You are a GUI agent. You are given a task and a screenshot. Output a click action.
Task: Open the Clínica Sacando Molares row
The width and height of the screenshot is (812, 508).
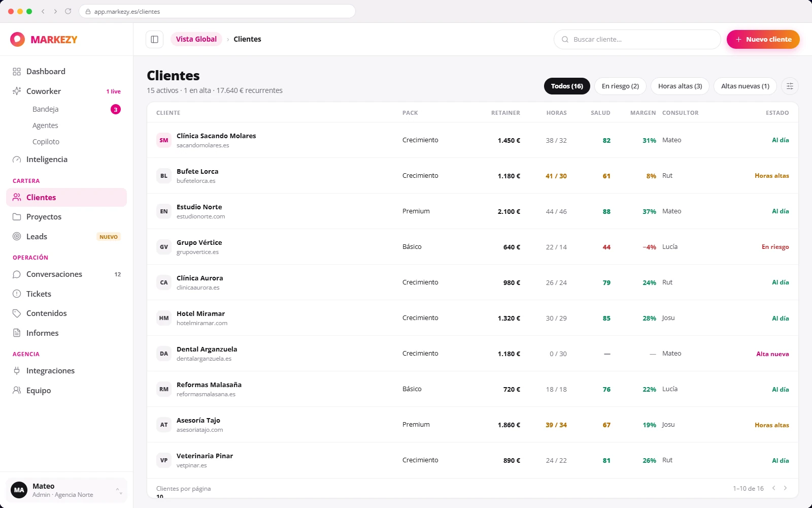[472, 140]
